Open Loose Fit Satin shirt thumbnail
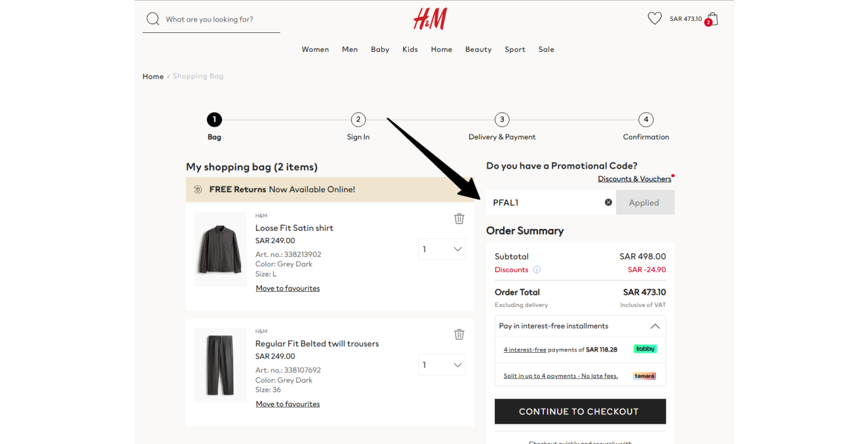This screenshot has width=868, height=444. (220, 249)
